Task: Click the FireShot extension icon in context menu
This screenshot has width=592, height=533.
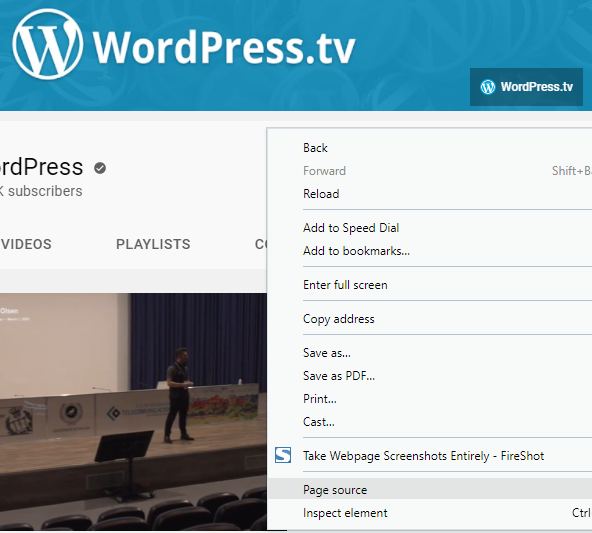Action: click(283, 455)
